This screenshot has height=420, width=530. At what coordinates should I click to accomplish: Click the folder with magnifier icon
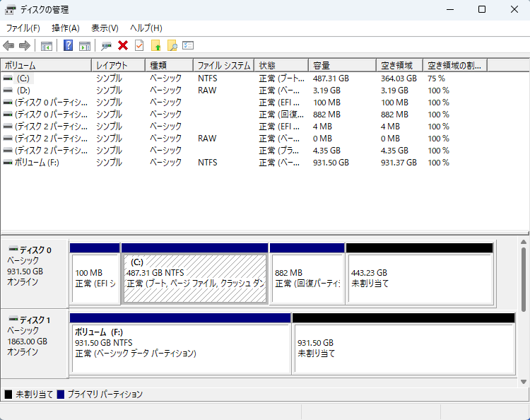pos(172,45)
